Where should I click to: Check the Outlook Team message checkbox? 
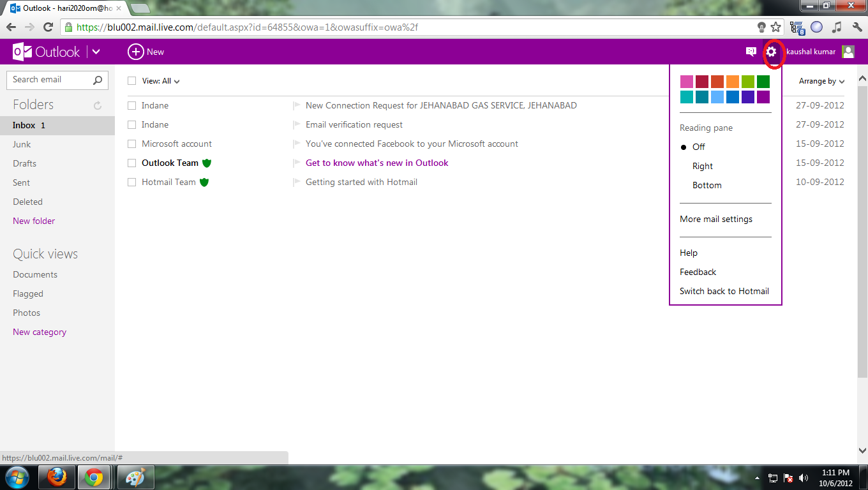(132, 163)
